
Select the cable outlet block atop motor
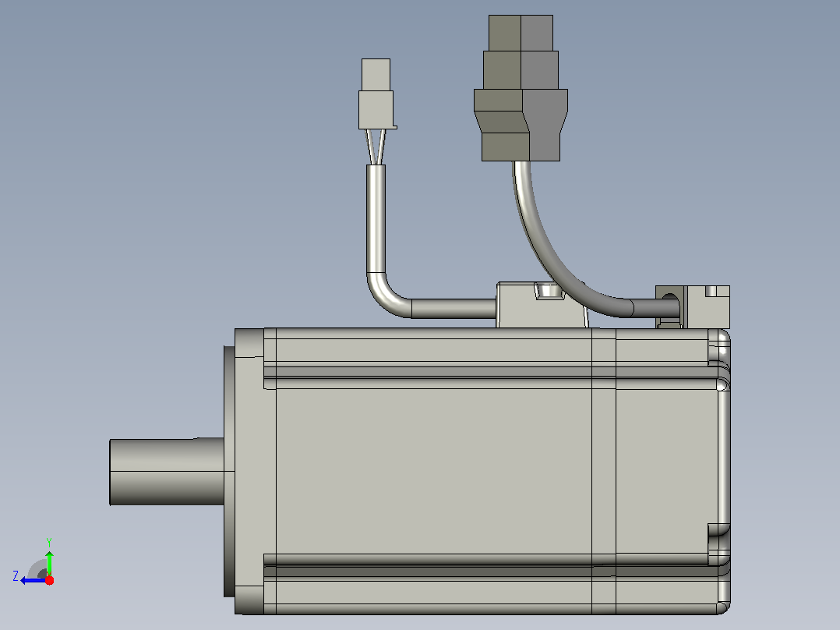coord(541,305)
